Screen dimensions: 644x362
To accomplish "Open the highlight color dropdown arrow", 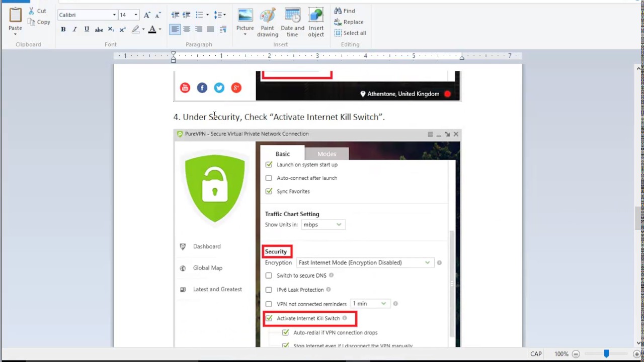I will (x=143, y=30).
